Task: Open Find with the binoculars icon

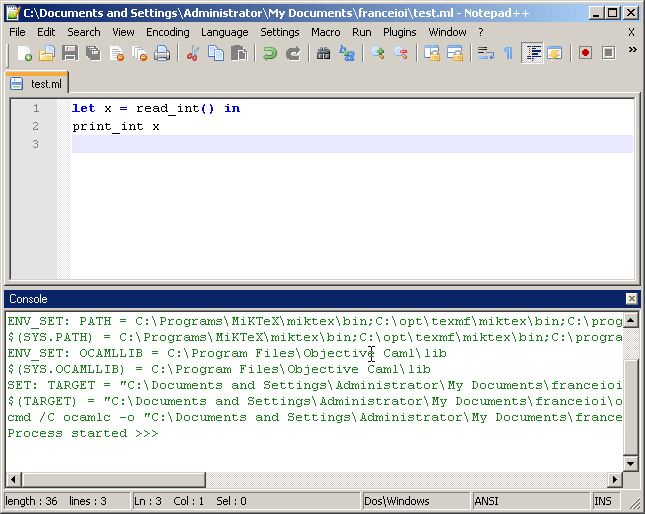Action: (x=323, y=53)
